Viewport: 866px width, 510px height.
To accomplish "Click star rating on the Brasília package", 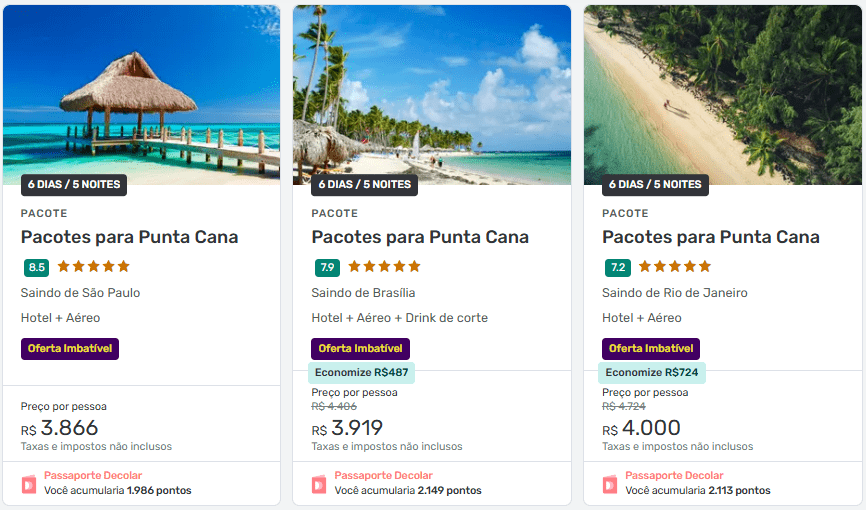I will point(384,267).
